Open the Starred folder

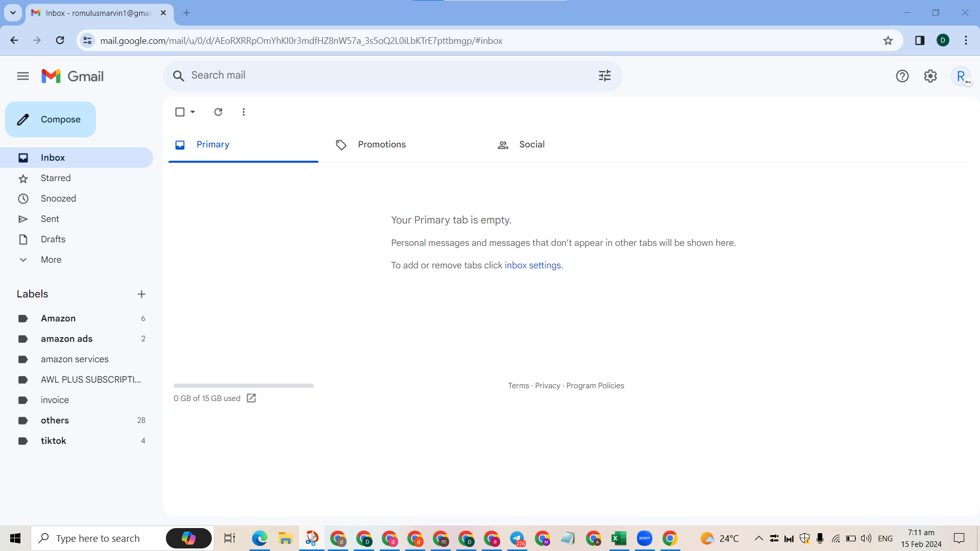coord(77,178)
